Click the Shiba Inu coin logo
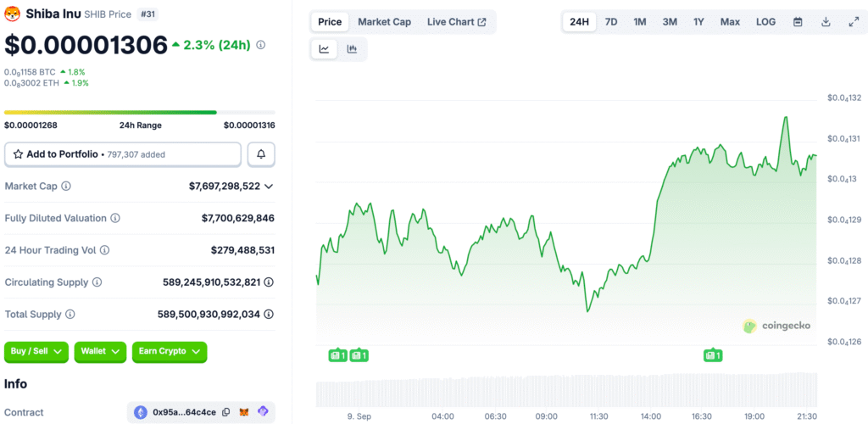868x424 pixels. [12, 14]
